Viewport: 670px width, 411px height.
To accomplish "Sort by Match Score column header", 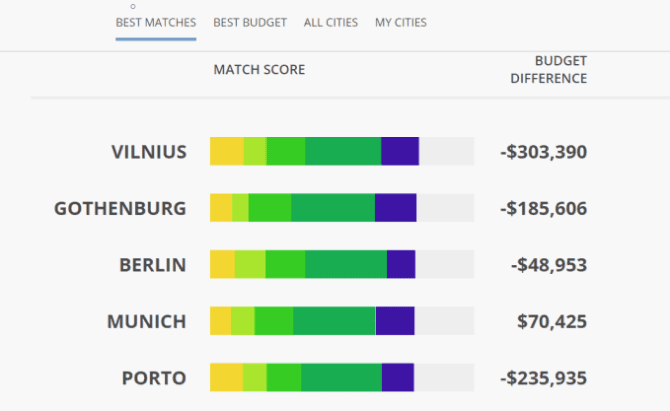I will [x=259, y=70].
